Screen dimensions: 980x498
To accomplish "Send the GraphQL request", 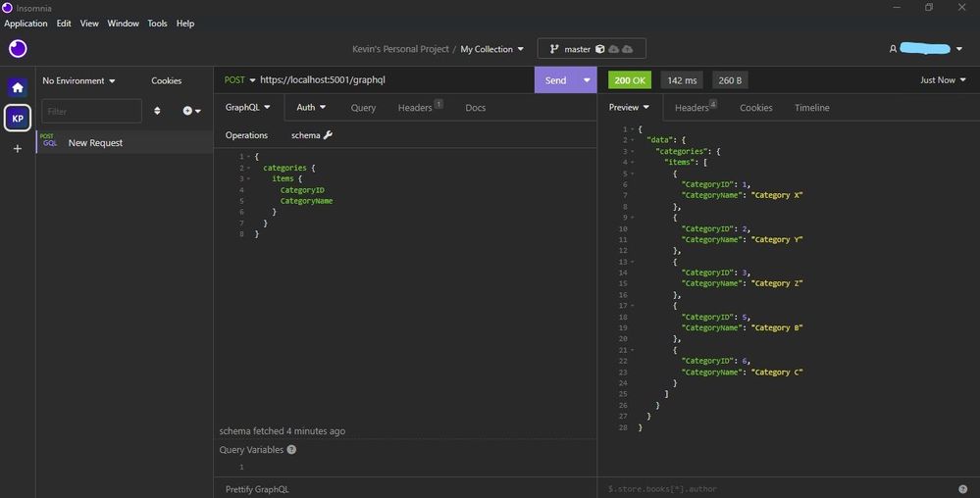I will (x=555, y=80).
